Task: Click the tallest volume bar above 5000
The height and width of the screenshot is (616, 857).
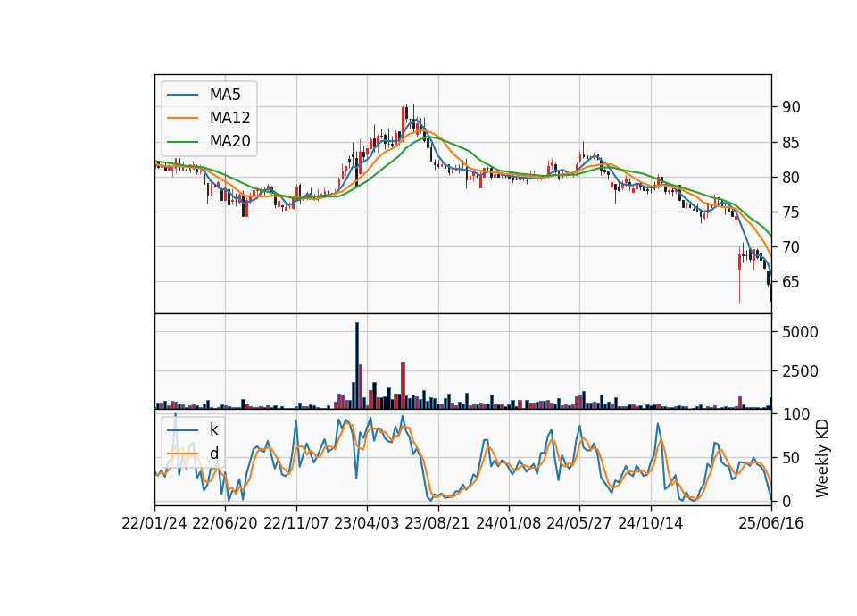Action: (x=357, y=366)
